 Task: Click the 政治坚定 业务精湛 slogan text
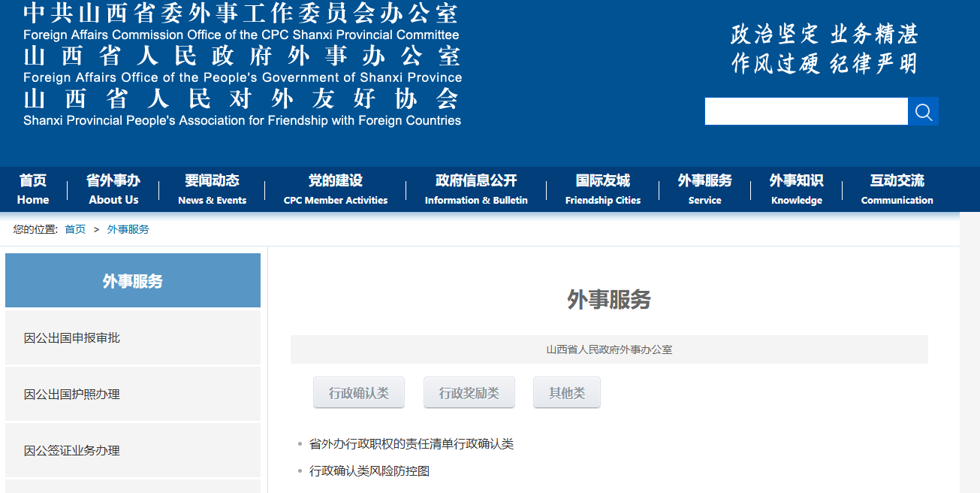825,34
